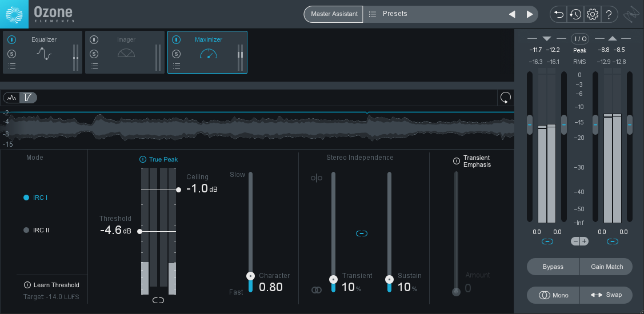Click the Swap channels button
Viewport: 644px width, 314px height.
[x=607, y=295]
